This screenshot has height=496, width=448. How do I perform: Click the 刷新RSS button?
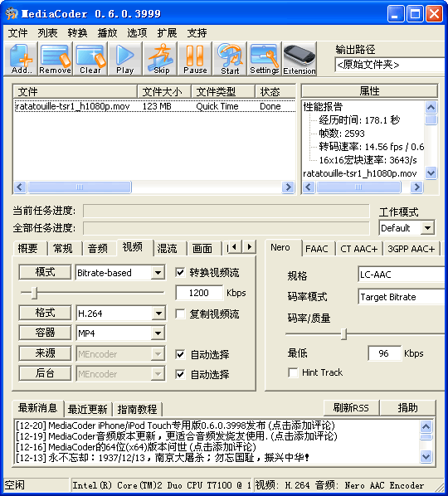(x=351, y=408)
